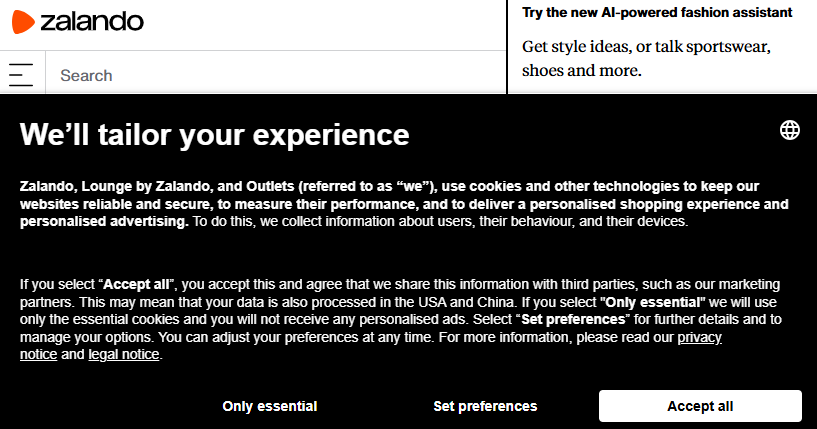Choose the Only essential button
Viewport: 817px width, 429px height.
point(270,406)
